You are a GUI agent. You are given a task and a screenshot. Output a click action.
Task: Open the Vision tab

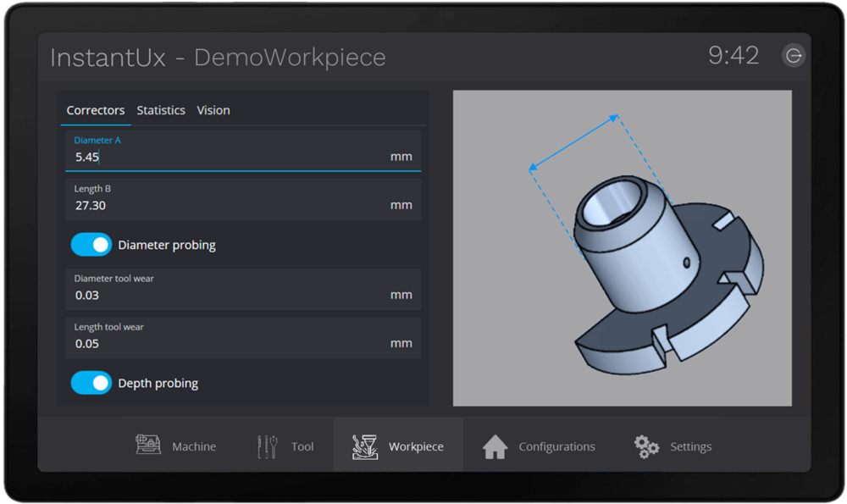pyautogui.click(x=213, y=110)
